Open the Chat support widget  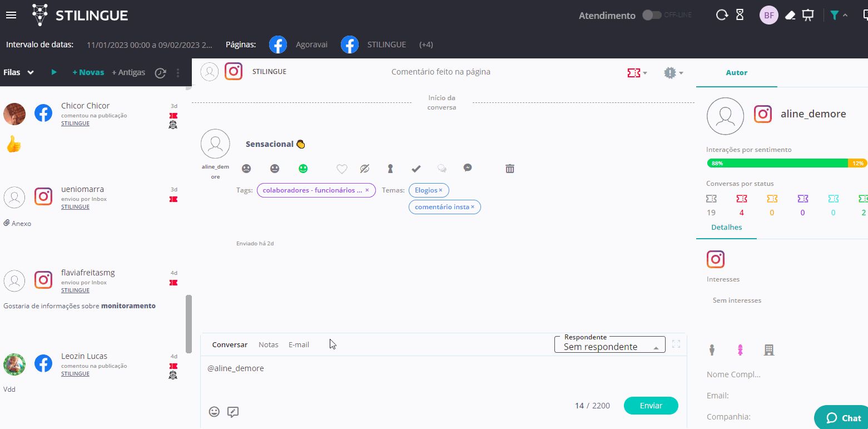coord(843,418)
